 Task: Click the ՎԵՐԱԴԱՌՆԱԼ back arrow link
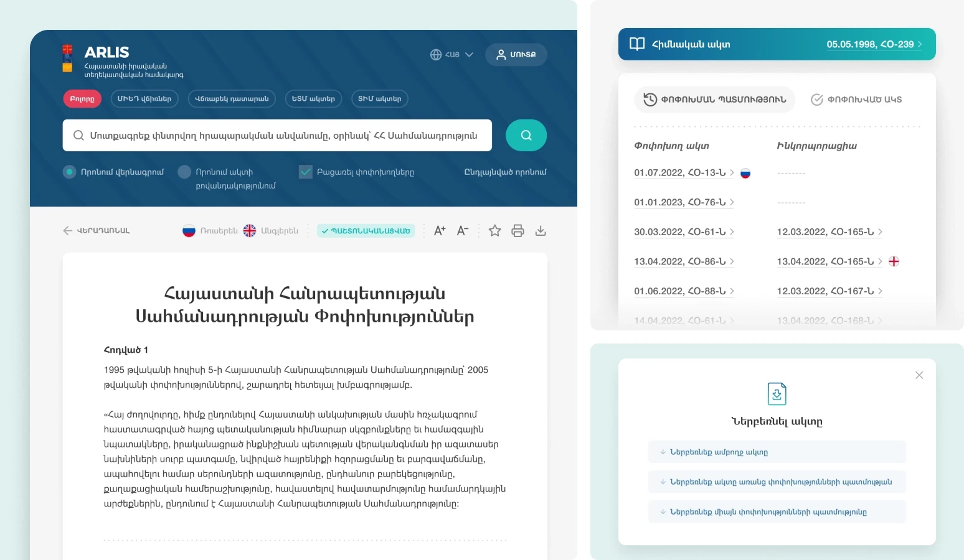97,231
